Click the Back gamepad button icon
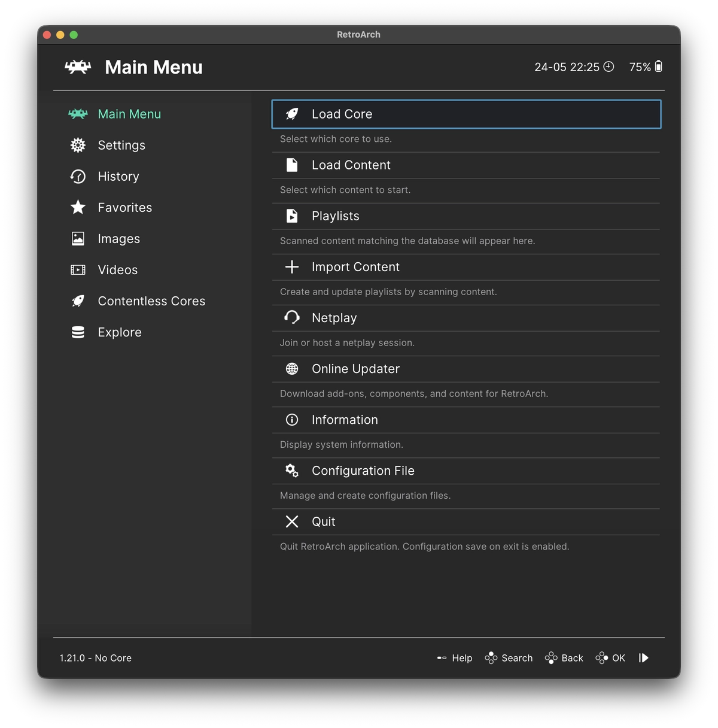Viewport: 718px width, 728px height. [x=551, y=658]
